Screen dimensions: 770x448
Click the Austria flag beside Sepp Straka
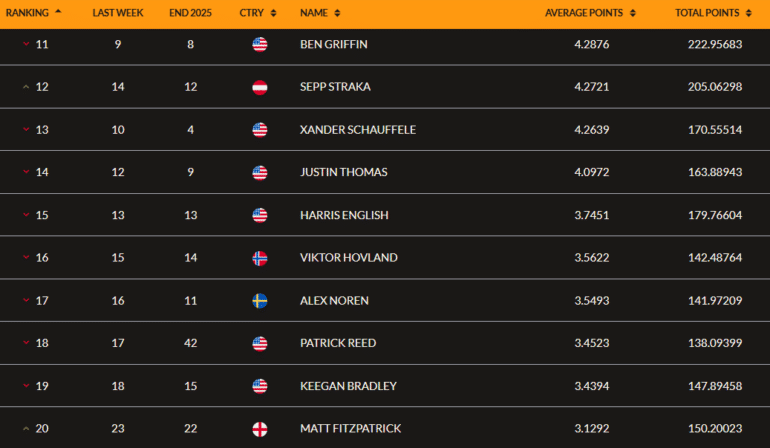click(x=260, y=87)
